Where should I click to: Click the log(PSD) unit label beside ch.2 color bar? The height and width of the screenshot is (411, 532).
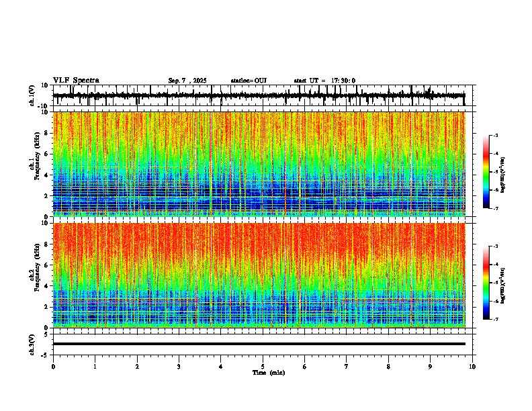pos(503,285)
